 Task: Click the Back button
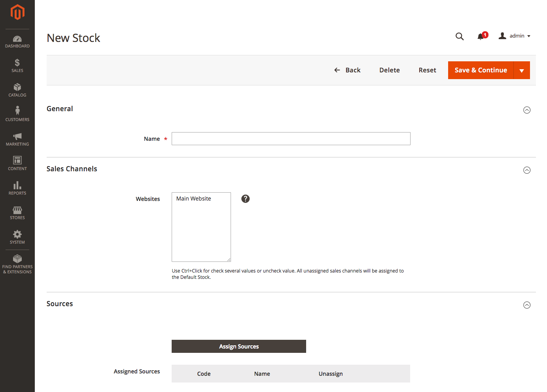[347, 70]
